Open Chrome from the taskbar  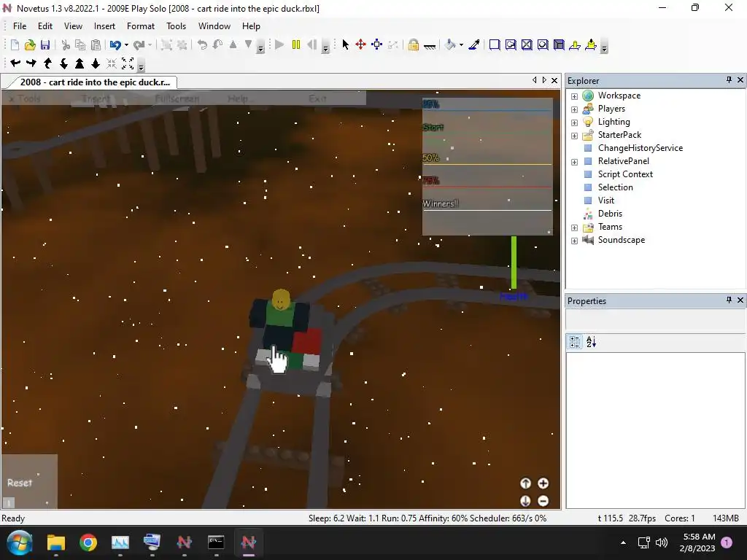pos(88,542)
